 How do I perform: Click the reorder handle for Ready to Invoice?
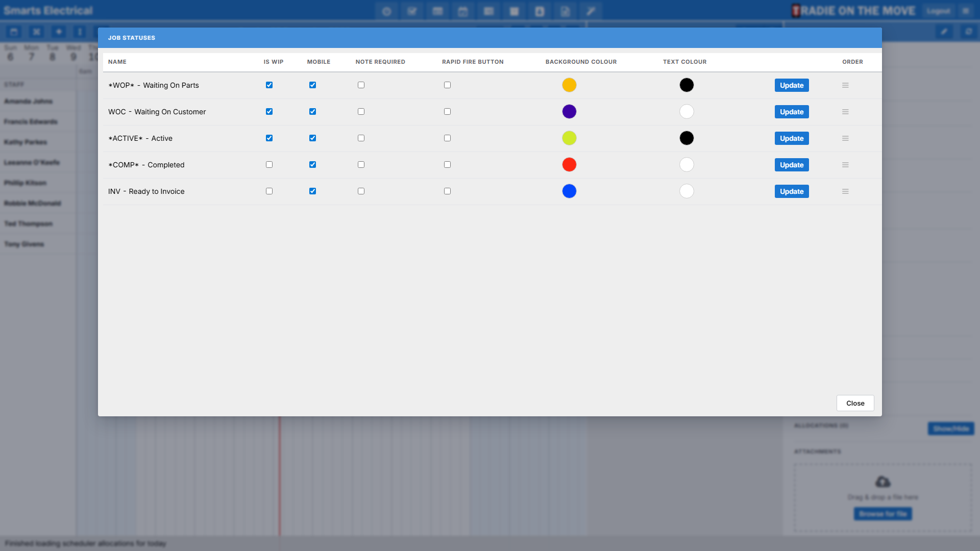tap(845, 191)
